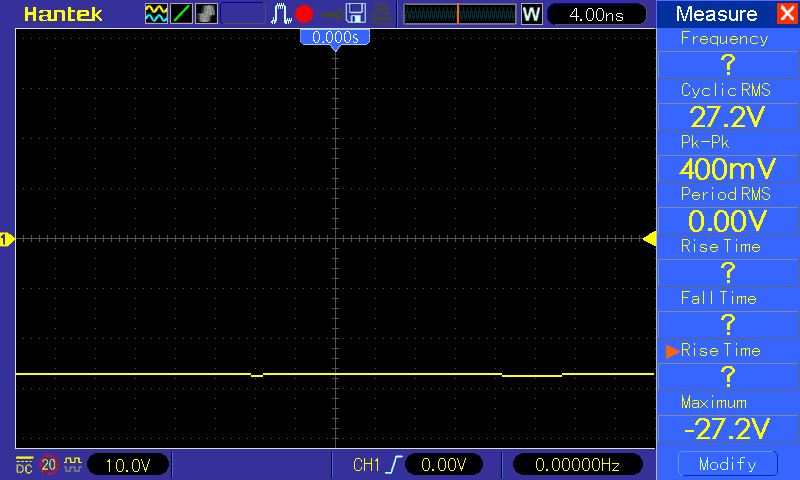The image size is (800, 480).
Task: Select the Fall Time measurement label
Action: point(718,298)
